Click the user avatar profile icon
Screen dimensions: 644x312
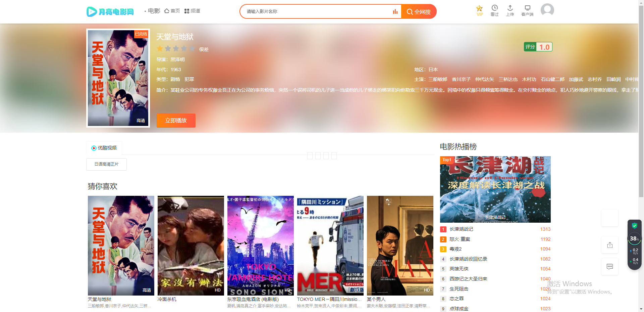[547, 10]
